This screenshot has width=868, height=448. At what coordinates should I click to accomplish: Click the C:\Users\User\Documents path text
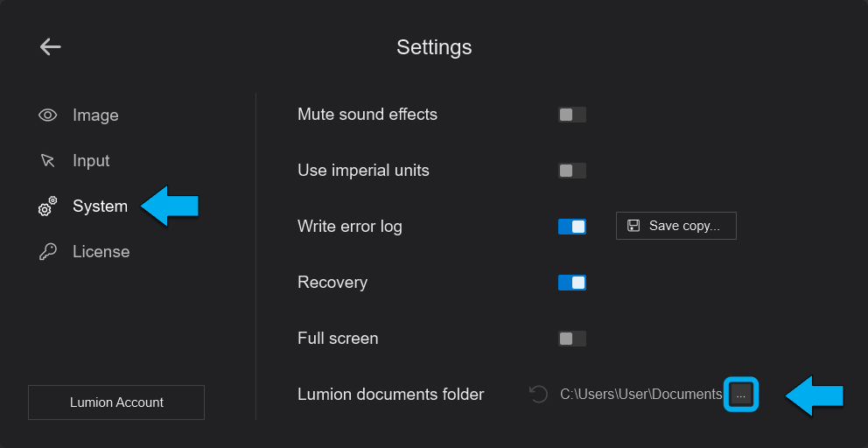click(x=640, y=395)
